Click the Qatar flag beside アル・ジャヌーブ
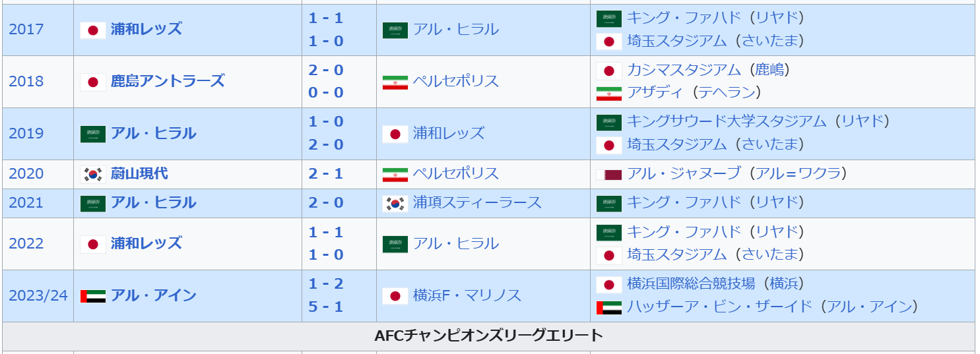Viewport: 980px width, 354px height. point(608,174)
